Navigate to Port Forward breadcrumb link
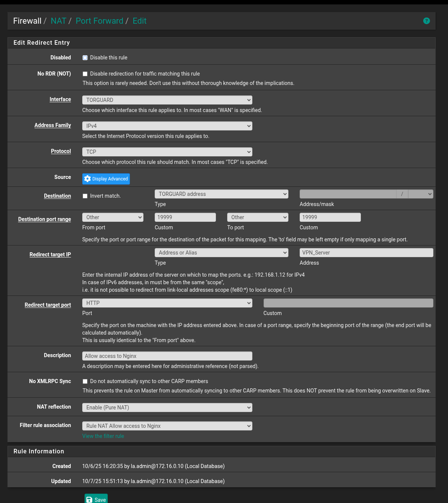 pyautogui.click(x=99, y=21)
